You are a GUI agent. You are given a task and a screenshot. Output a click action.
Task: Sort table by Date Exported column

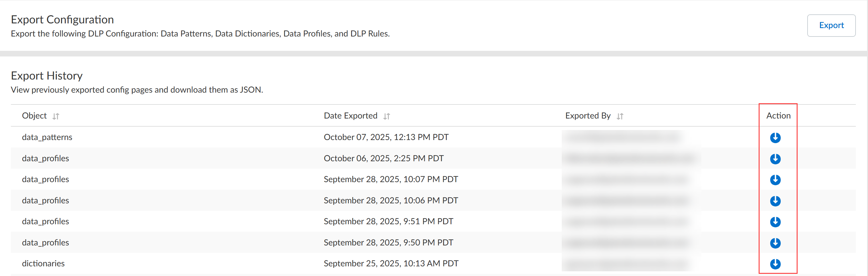coord(387,116)
